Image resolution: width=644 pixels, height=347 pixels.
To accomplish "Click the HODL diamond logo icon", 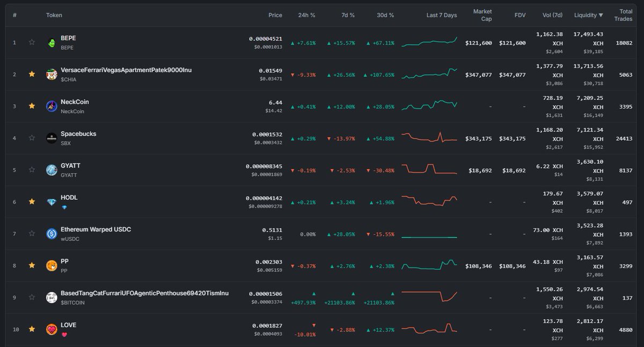I will pos(52,202).
